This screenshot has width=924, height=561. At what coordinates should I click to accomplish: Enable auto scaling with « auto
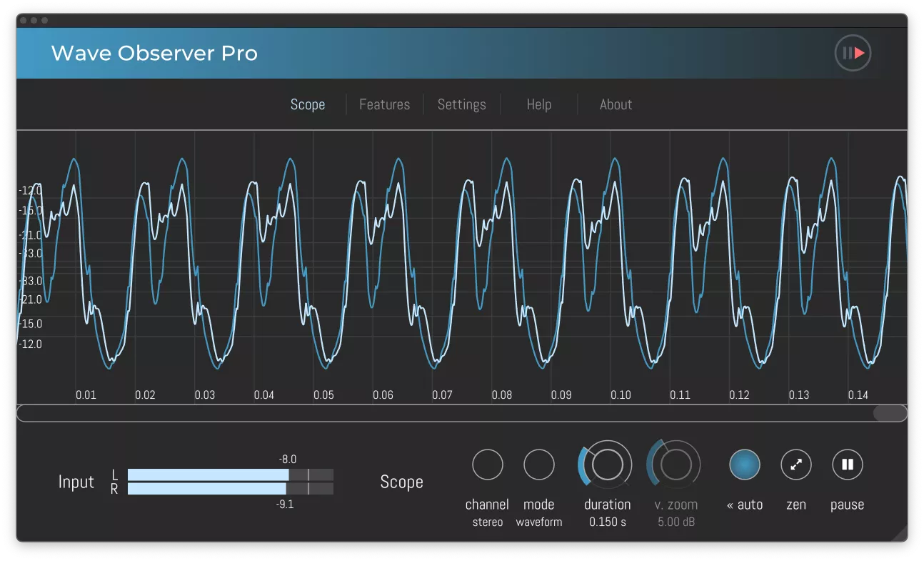[744, 464]
